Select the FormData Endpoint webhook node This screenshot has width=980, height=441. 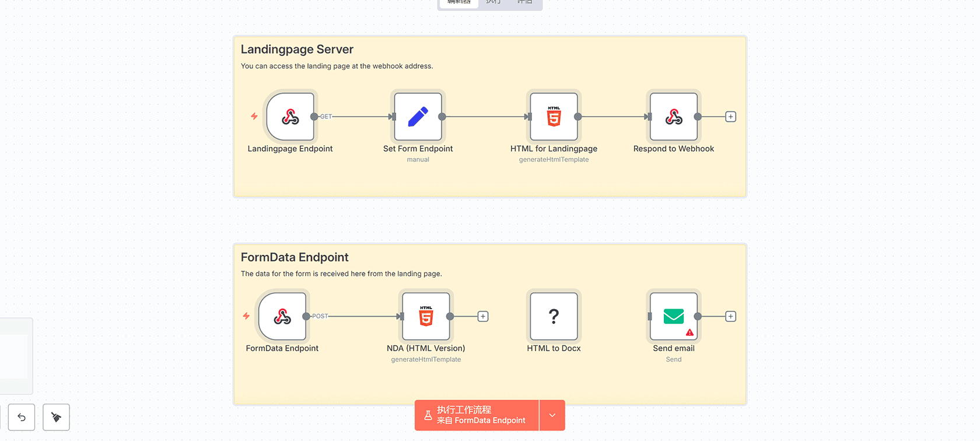[x=282, y=316]
